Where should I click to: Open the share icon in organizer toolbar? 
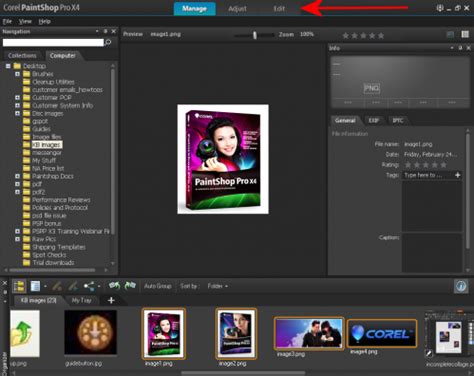pos(89,286)
